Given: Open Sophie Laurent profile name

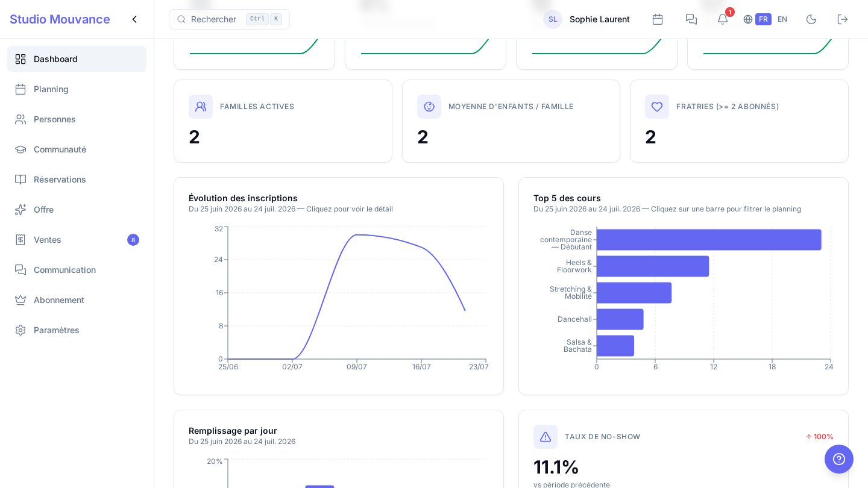Looking at the screenshot, I should pos(600,19).
